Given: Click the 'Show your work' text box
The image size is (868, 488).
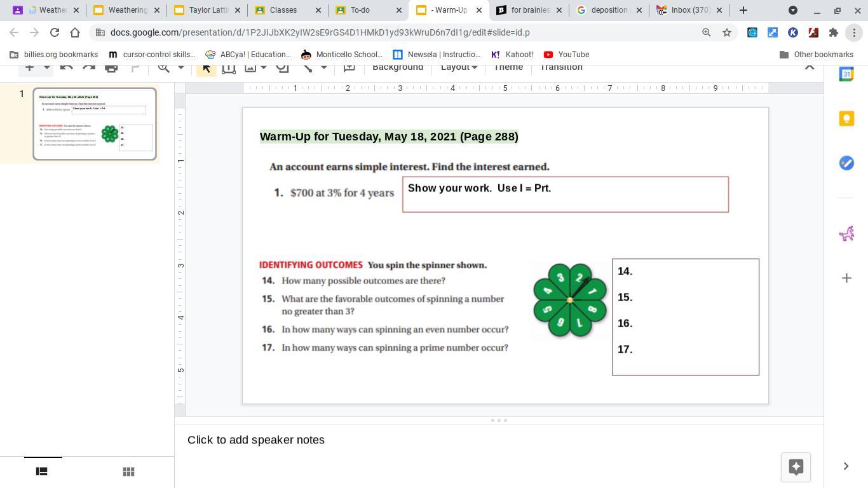Looking at the screenshot, I should click(x=566, y=194).
